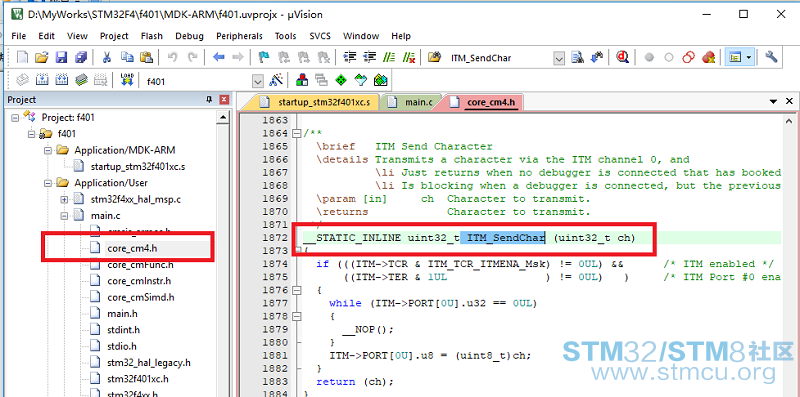Cut selection with scissors icon

click(x=107, y=57)
